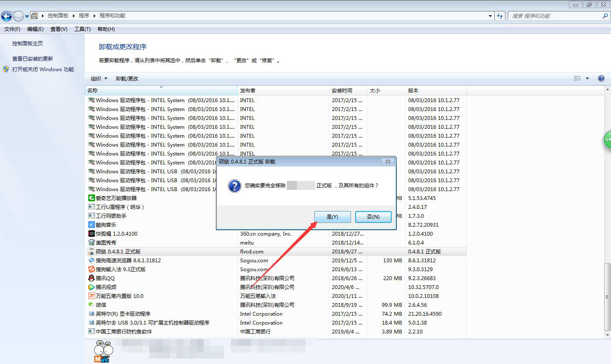
Task: Open the recent pages dropdown arrow
Action: tap(27, 17)
